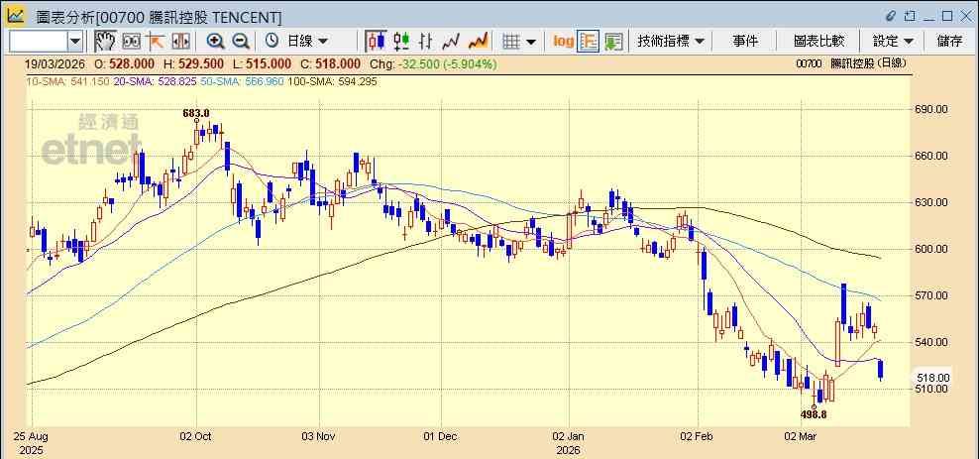Open the stock code dropdown arrow
Viewport: 980px width, 459px height.
75,42
